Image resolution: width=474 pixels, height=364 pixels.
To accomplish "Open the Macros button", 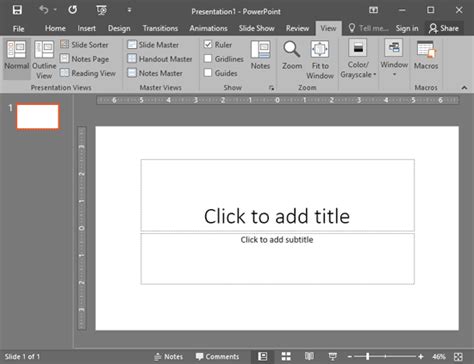I will [x=426, y=55].
